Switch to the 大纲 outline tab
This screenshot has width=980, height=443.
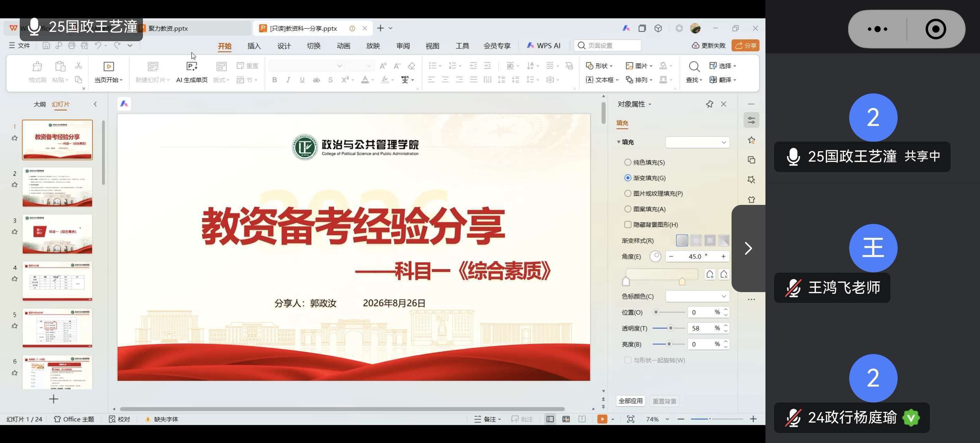click(x=39, y=104)
